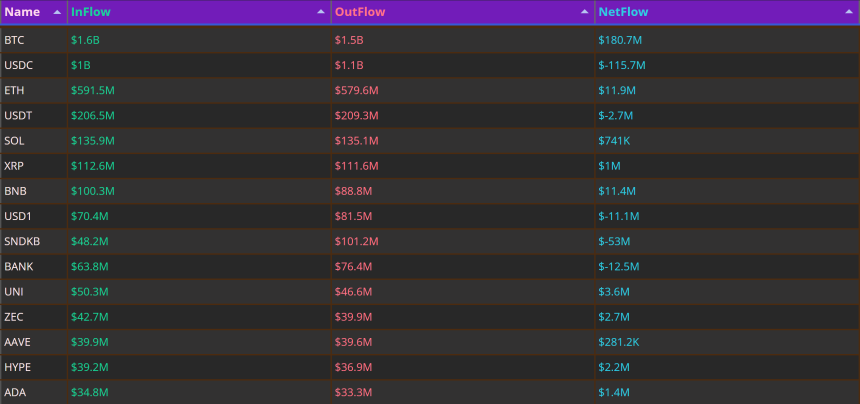This screenshot has width=860, height=404.
Task: Click USD1 outflow value $81.5M
Action: point(354,217)
